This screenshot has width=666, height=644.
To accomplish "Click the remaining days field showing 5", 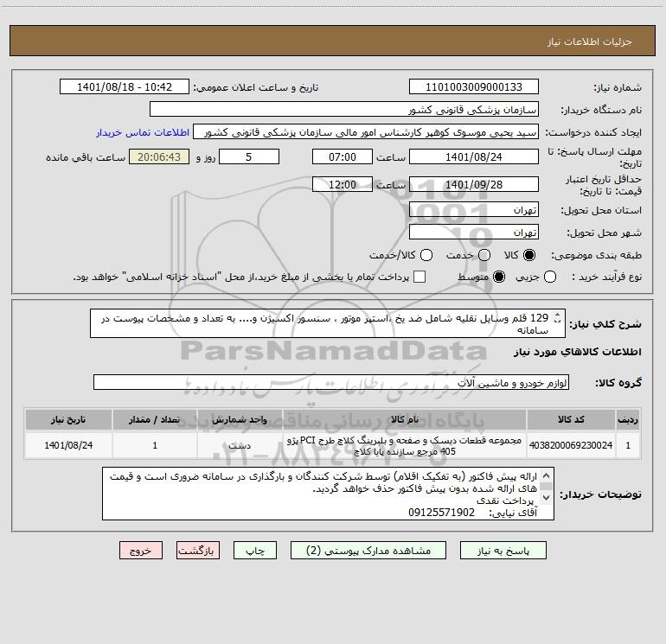I will point(249,157).
